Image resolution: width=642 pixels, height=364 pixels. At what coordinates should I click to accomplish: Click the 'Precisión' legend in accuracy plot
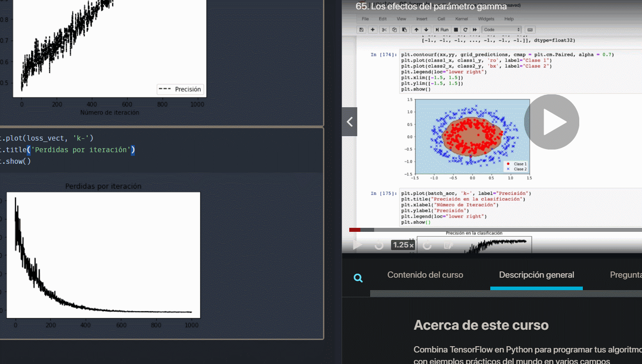click(180, 89)
